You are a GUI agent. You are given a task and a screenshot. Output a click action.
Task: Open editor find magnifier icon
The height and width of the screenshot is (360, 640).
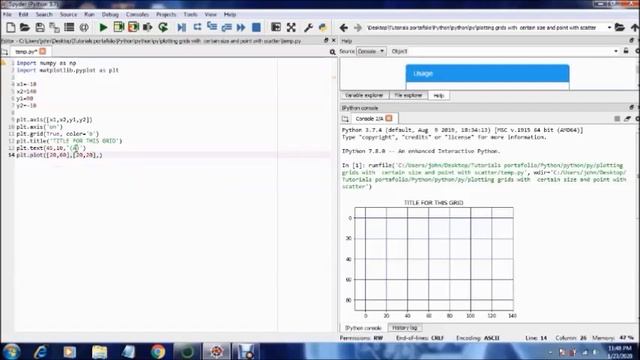(x=332, y=52)
